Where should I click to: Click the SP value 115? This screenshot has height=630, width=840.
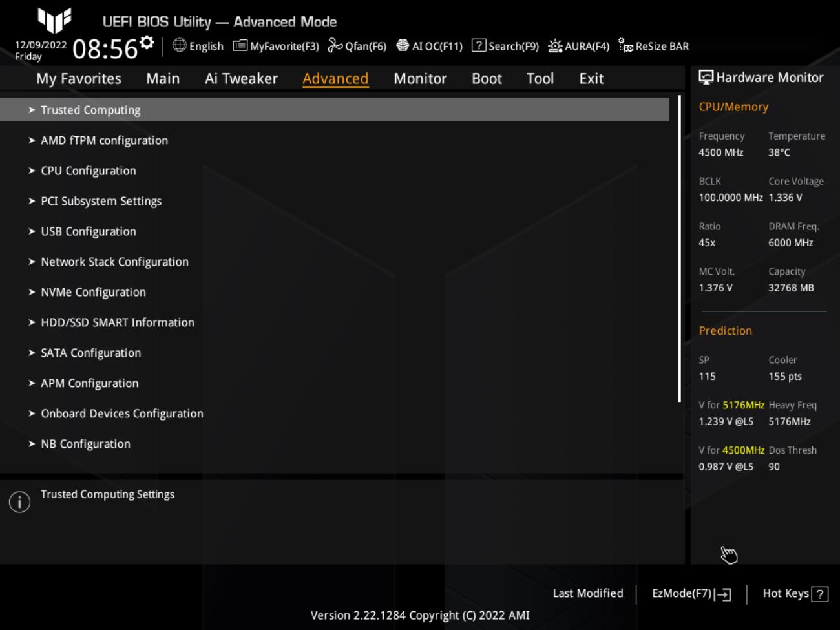point(707,377)
